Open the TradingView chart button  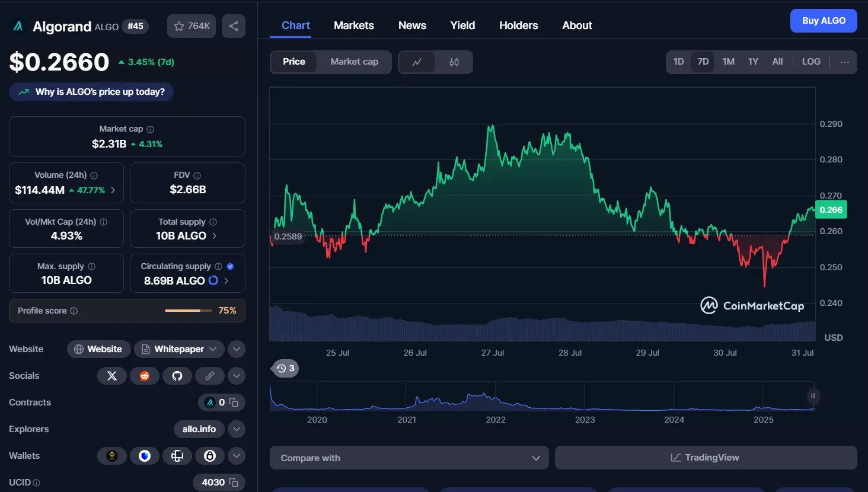coord(706,458)
